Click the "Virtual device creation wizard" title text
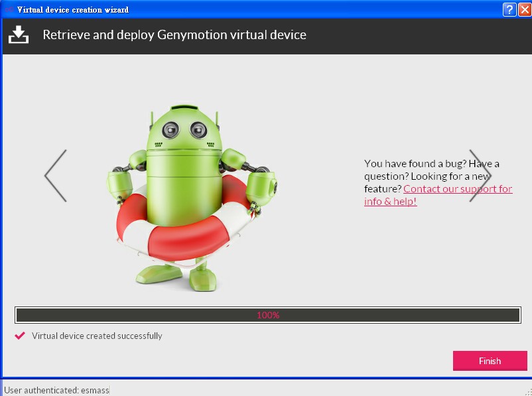532x396 pixels. tap(73, 9)
